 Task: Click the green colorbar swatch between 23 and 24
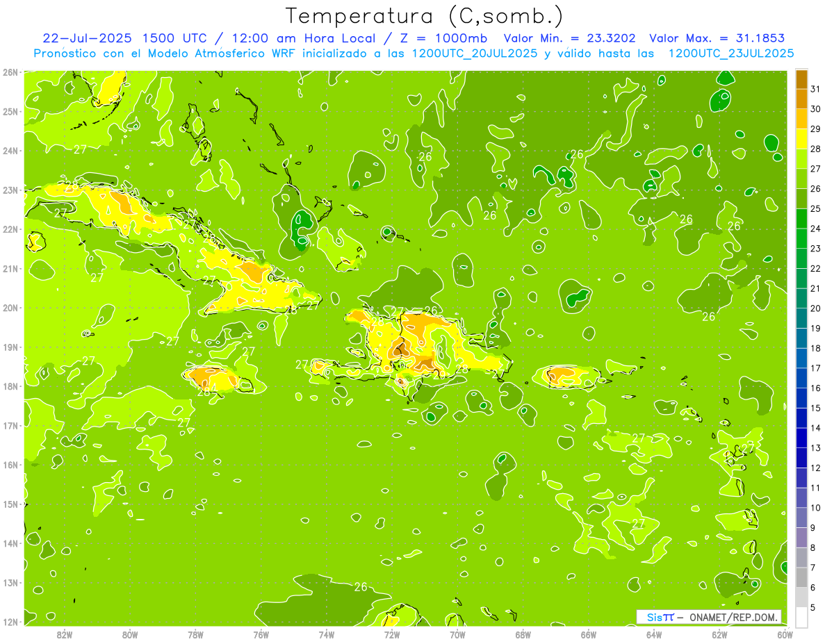801,238
